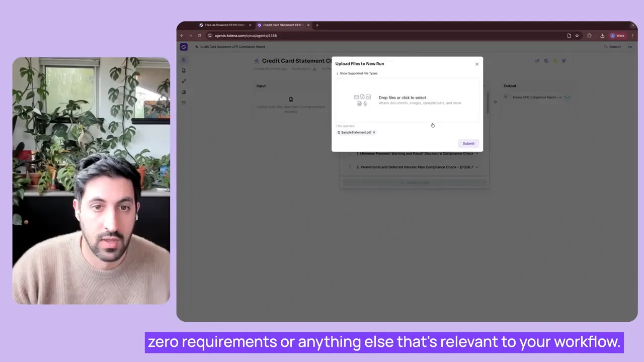Open the files panel in the sidebar
The image size is (644, 362).
(x=184, y=70)
